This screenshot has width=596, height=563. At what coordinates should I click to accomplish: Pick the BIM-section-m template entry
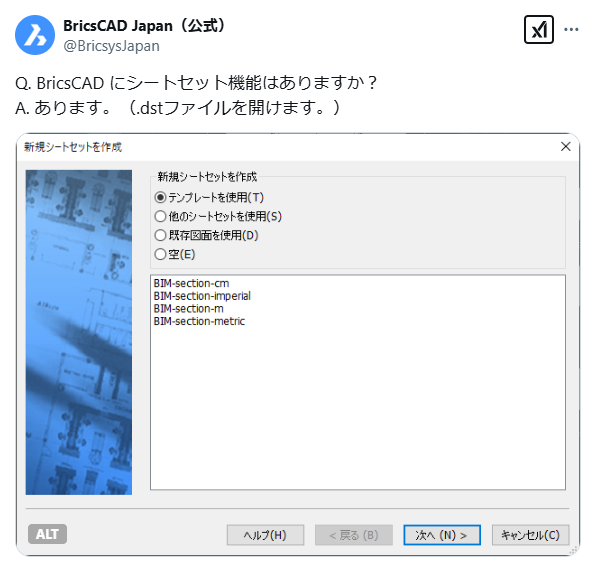[189, 308]
